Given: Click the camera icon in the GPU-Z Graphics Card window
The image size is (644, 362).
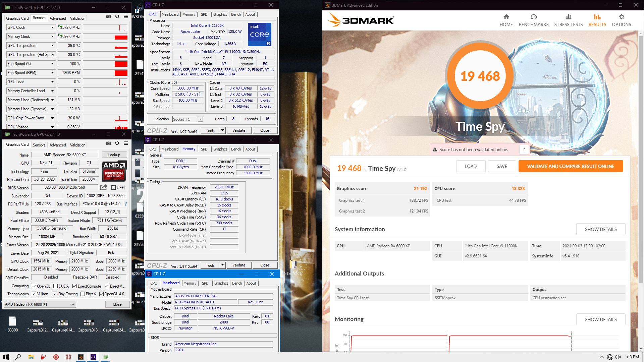Looking at the screenshot, I should tap(109, 143).
